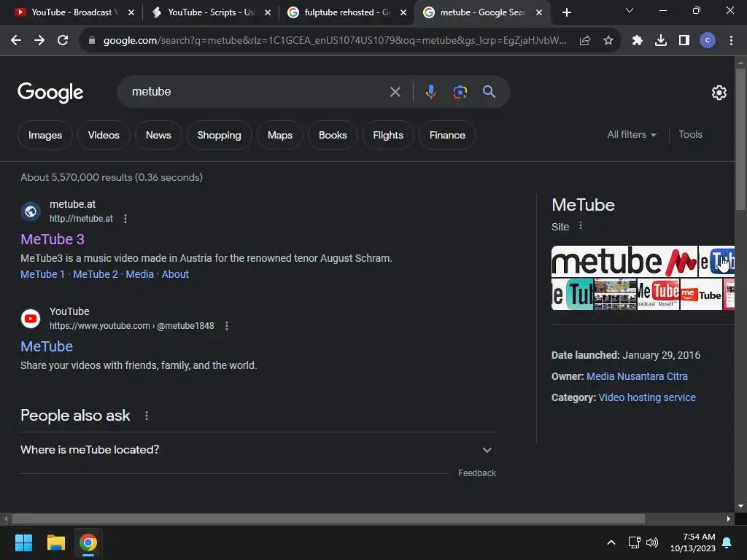Open the Chrome downloads icon
Viewport: 747px width, 560px height.
click(661, 41)
